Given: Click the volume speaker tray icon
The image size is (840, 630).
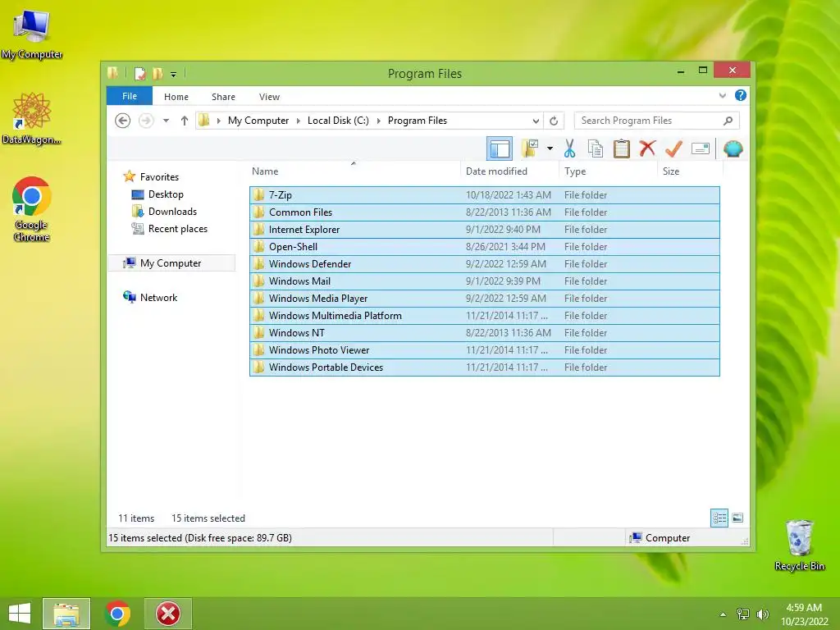Looking at the screenshot, I should [x=762, y=614].
